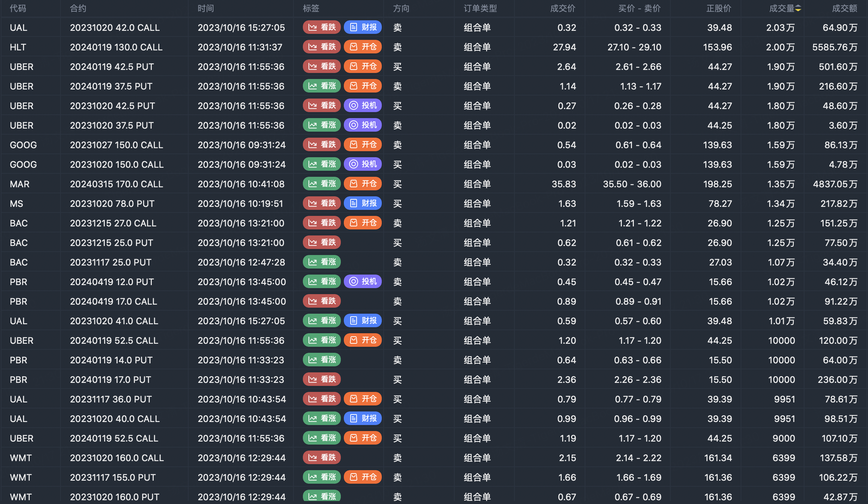Click 看涨 tag in BAC 20231117 25.0 PUT row
The image size is (868, 504).
point(322,262)
